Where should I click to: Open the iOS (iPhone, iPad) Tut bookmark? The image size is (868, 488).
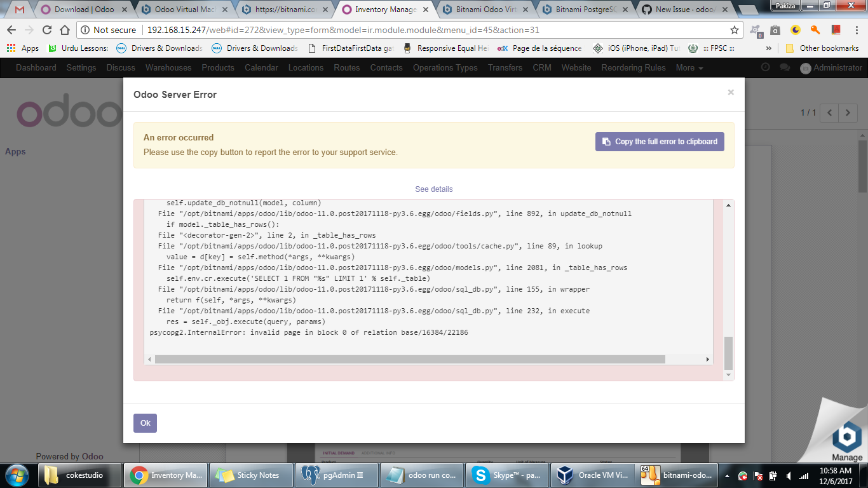pos(636,48)
